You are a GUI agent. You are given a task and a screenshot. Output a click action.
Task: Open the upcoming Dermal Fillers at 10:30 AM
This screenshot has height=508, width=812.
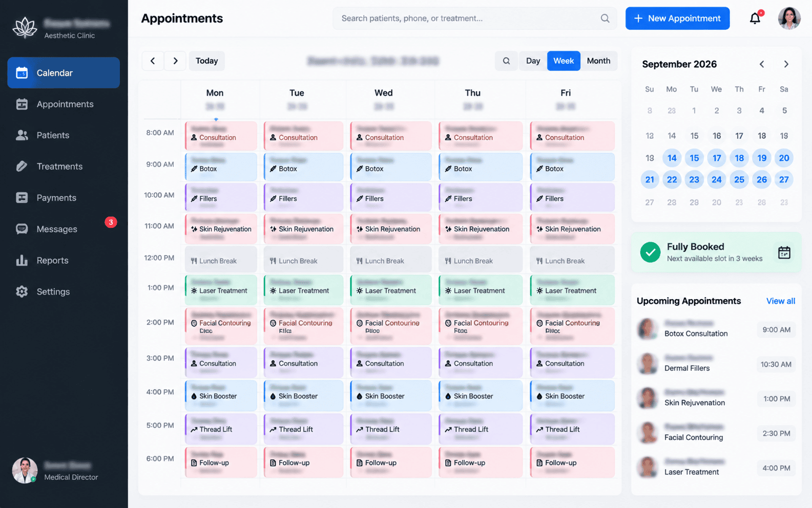pyautogui.click(x=716, y=364)
